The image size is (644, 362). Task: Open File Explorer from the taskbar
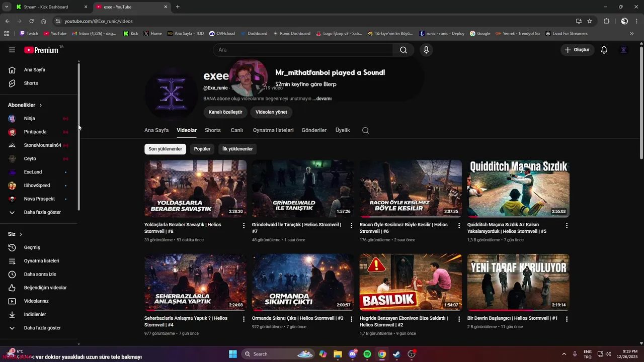[x=338, y=354]
